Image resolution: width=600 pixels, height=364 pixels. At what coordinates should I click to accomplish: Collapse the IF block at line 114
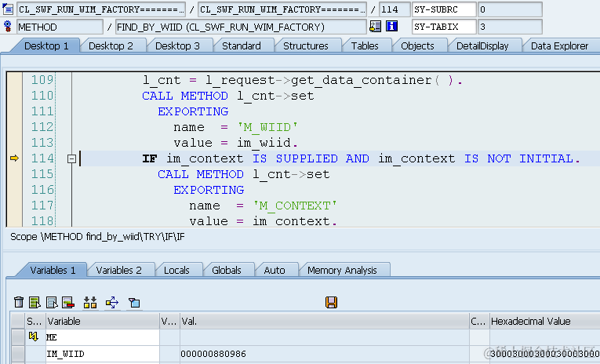coord(71,158)
